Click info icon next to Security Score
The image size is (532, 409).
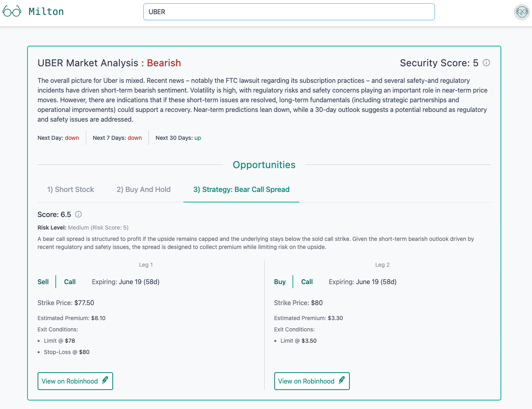(x=486, y=63)
